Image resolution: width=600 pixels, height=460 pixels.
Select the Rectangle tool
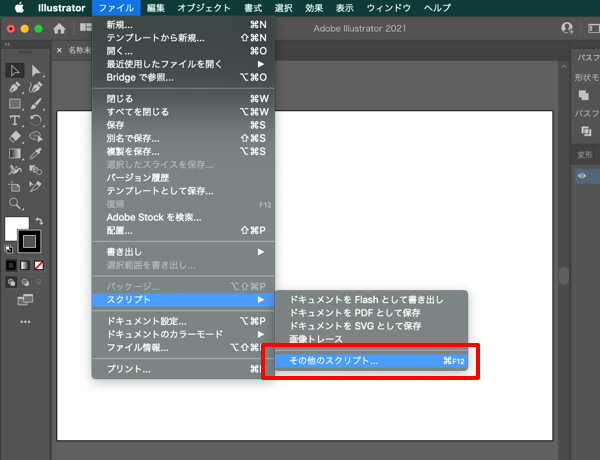click(15, 104)
